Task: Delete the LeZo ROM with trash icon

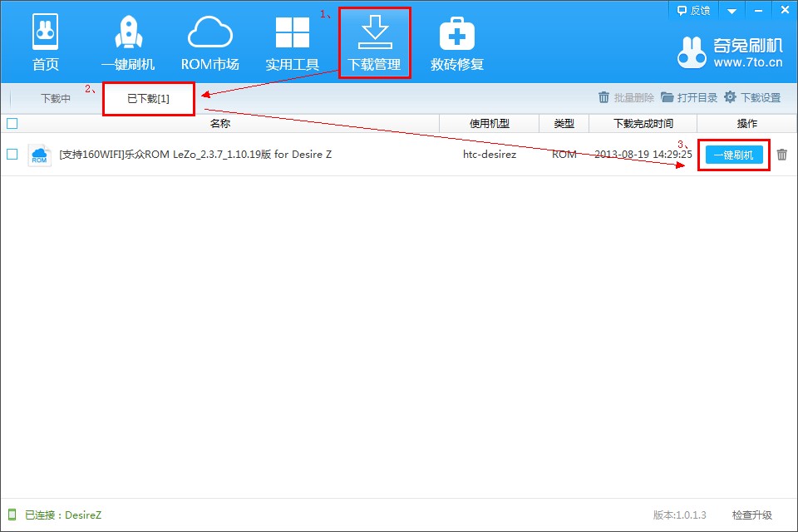Action: (781, 155)
